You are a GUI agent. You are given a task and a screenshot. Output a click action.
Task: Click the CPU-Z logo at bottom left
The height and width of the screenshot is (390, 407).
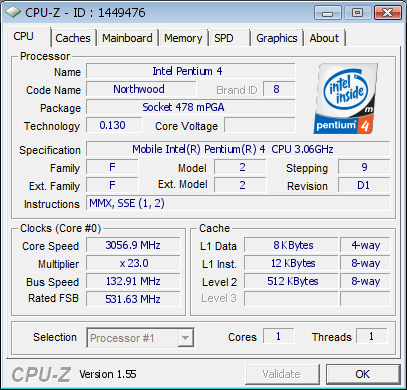(41, 374)
